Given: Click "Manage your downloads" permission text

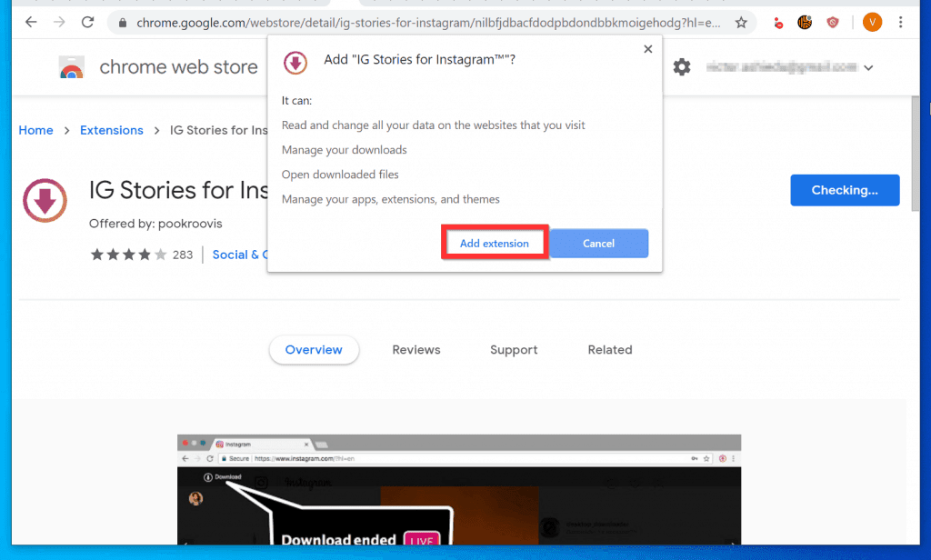Looking at the screenshot, I should tap(345, 150).
